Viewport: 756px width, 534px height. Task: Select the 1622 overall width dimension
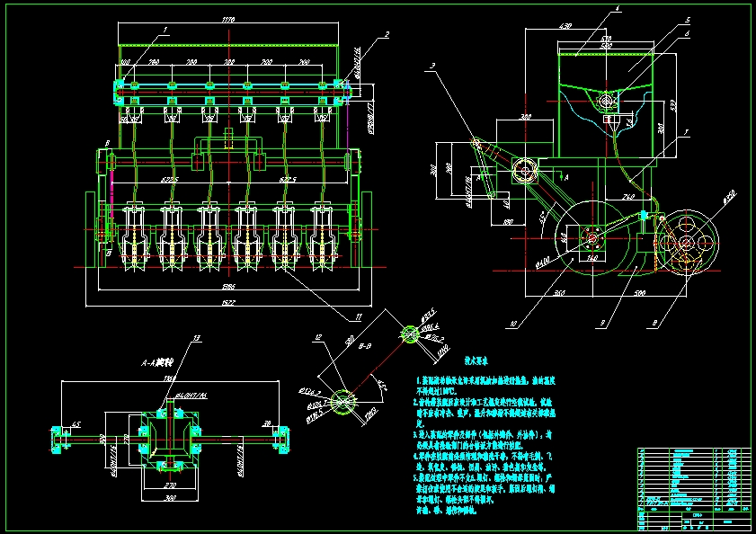point(228,302)
